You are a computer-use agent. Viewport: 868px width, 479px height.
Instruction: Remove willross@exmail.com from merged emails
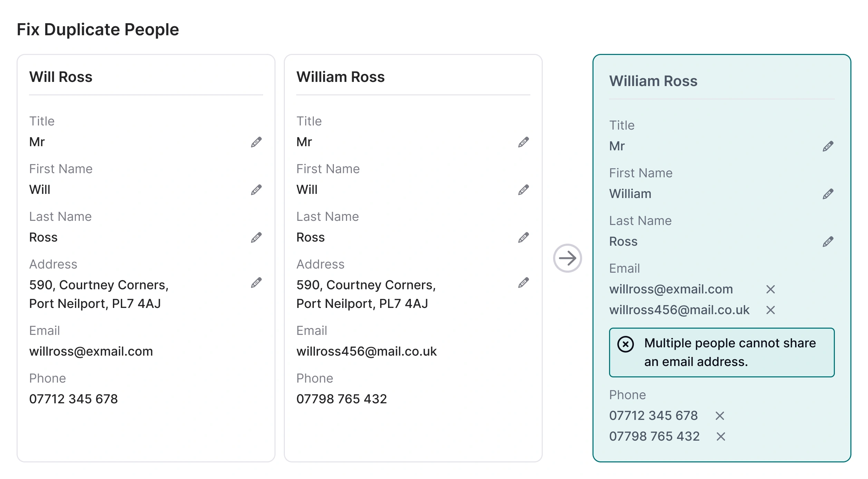(x=771, y=289)
